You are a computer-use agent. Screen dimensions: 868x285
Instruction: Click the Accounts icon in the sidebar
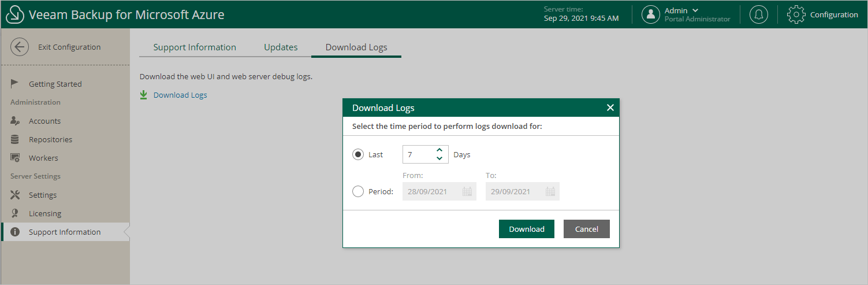[x=15, y=121]
